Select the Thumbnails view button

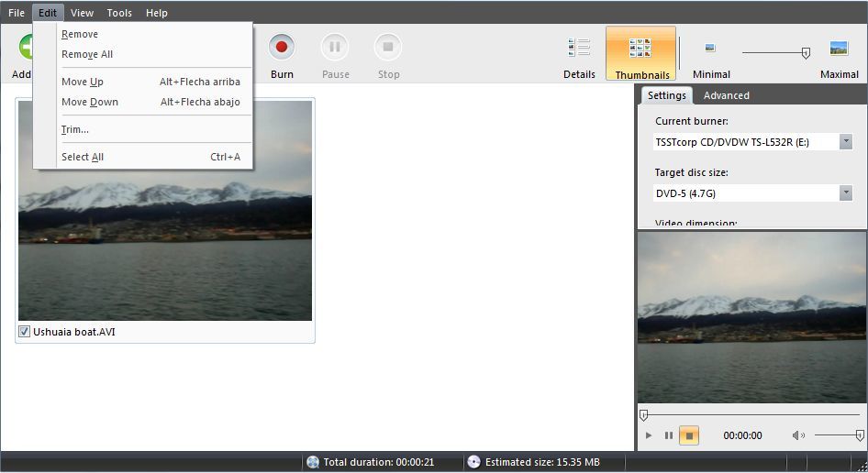coord(641,54)
